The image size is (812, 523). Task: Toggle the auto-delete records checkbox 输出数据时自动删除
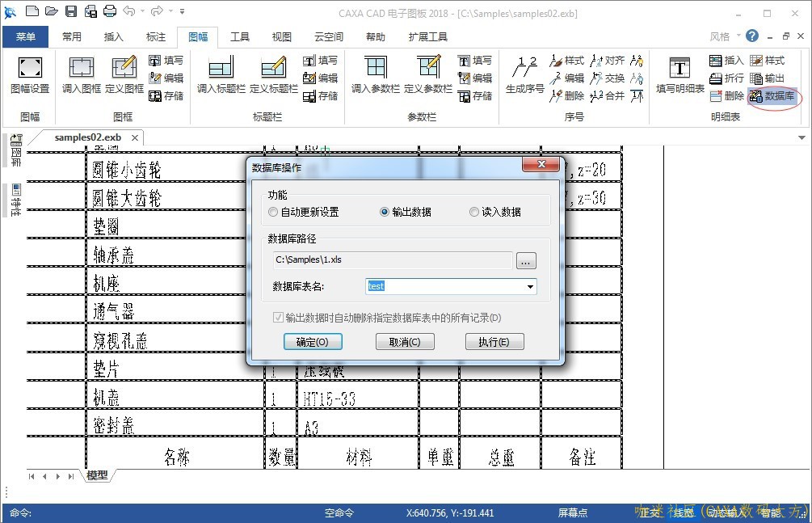coord(278,318)
